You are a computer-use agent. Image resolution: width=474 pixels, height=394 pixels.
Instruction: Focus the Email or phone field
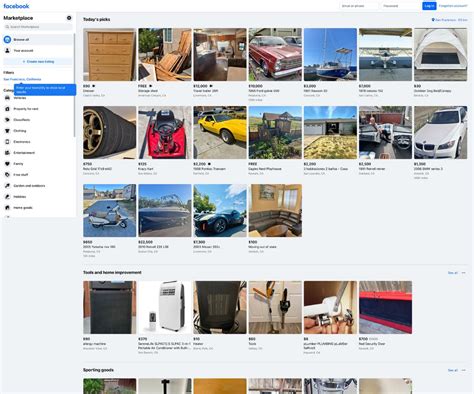click(x=359, y=6)
